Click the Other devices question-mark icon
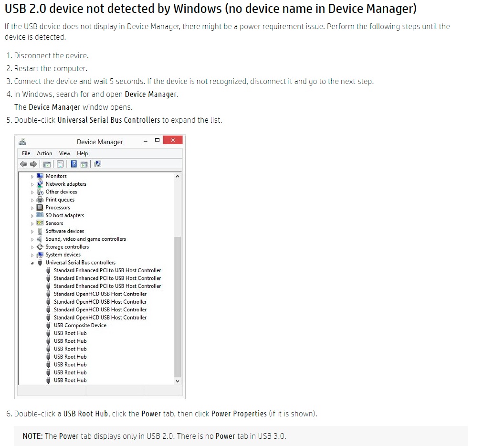 tap(40, 191)
